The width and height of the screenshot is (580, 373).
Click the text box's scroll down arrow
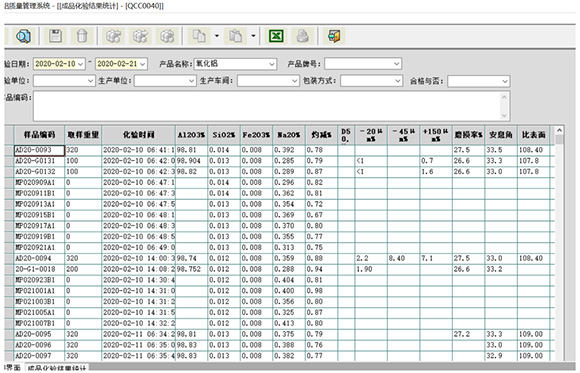pos(504,115)
